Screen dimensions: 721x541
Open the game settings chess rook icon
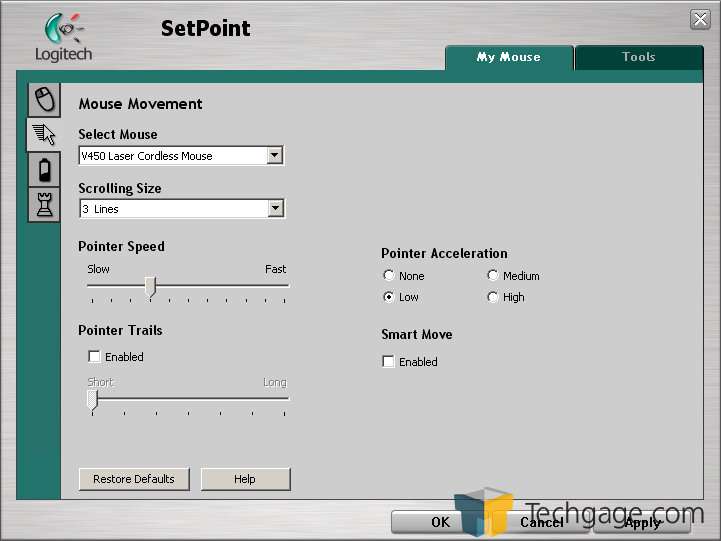point(45,205)
